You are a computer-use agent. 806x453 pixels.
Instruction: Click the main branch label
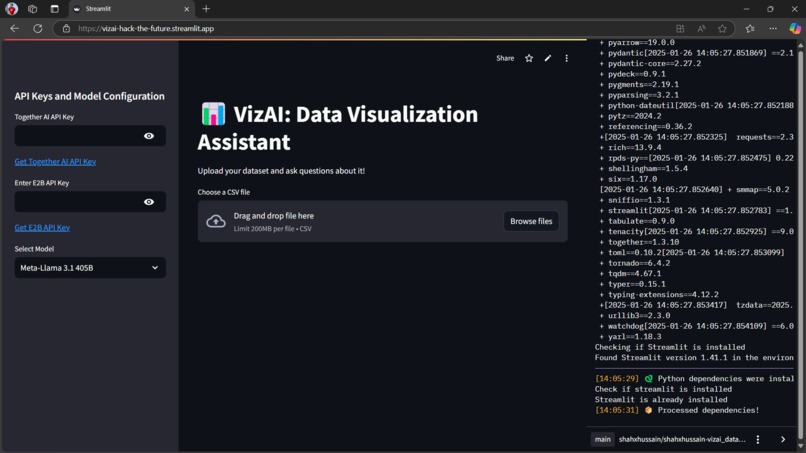pos(602,439)
